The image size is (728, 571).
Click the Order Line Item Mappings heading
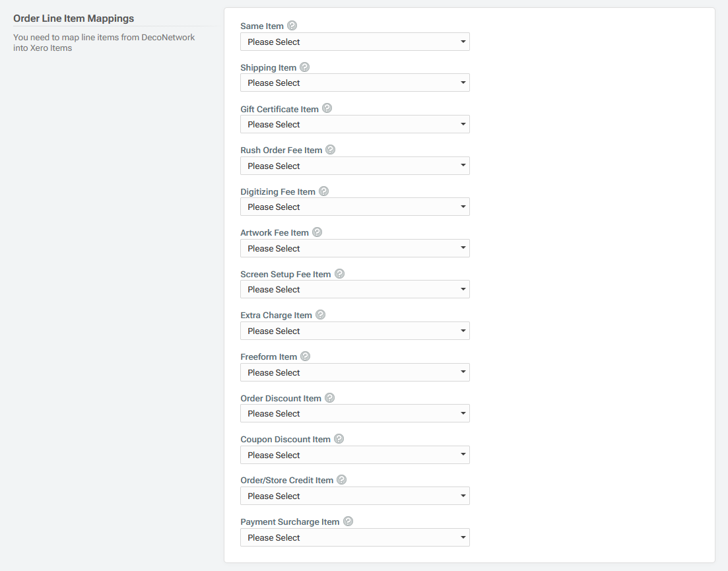coord(73,18)
